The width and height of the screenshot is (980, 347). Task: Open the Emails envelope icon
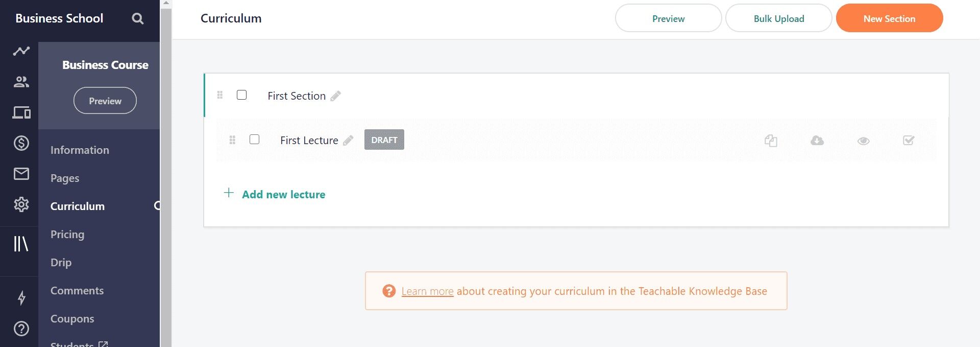[21, 174]
